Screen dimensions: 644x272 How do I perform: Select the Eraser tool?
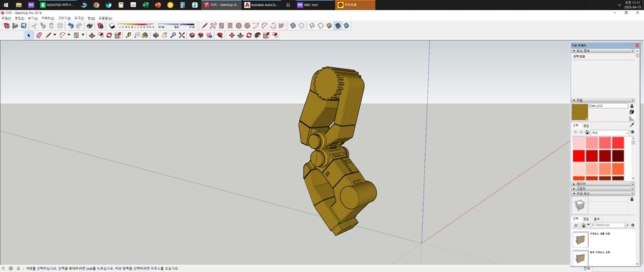(39, 35)
